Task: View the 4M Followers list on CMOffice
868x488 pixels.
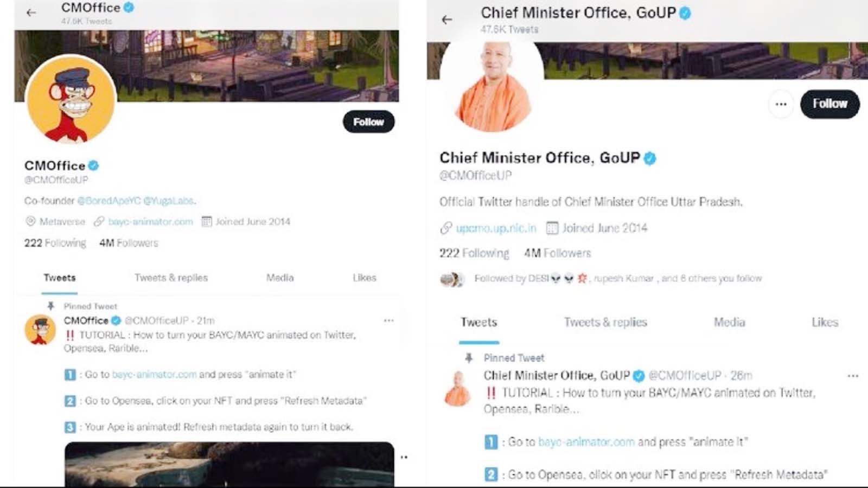Action: tap(129, 243)
